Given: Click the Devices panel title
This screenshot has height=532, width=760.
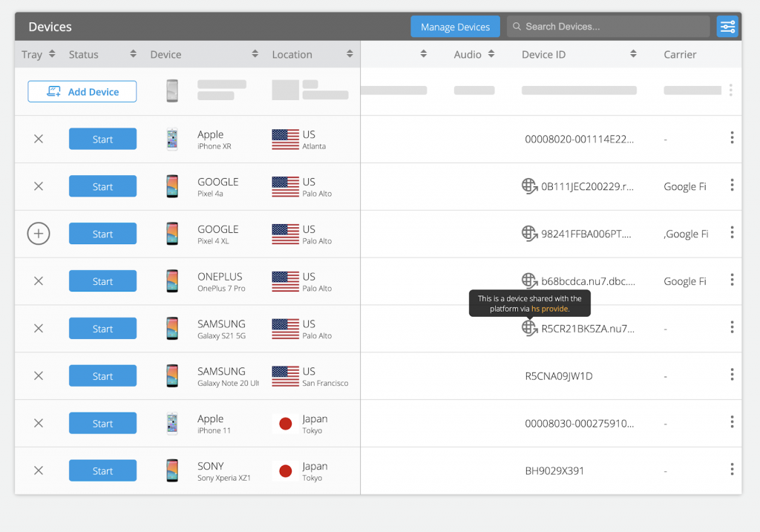Looking at the screenshot, I should coord(50,27).
